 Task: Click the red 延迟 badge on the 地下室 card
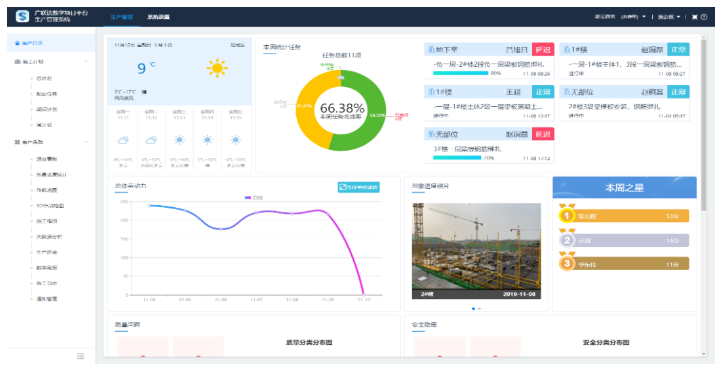coord(543,49)
